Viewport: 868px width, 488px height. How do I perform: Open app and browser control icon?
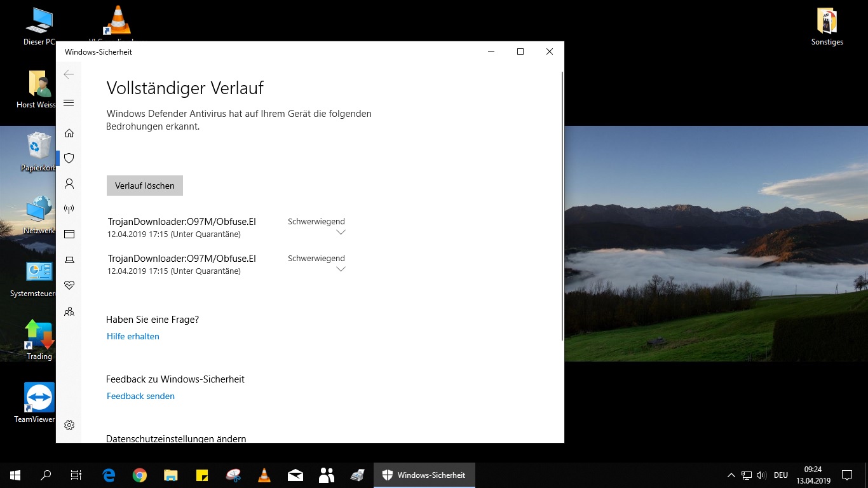click(69, 234)
